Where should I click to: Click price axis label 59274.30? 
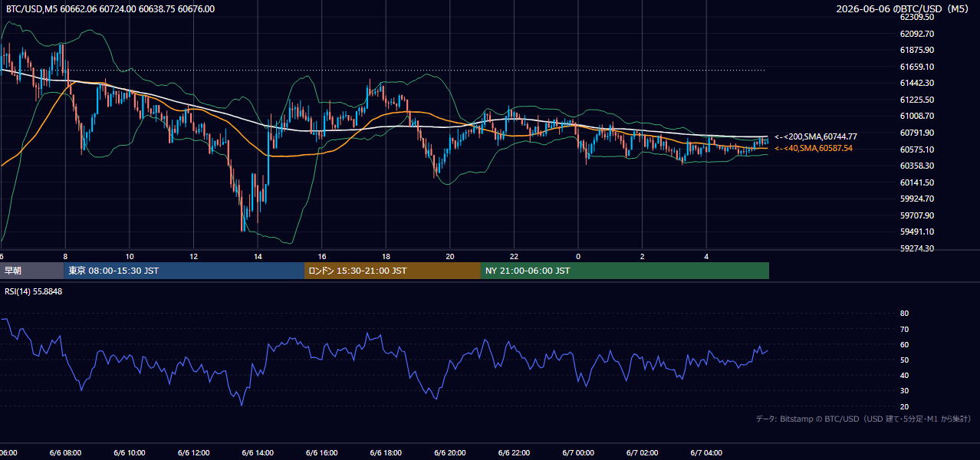(916, 248)
